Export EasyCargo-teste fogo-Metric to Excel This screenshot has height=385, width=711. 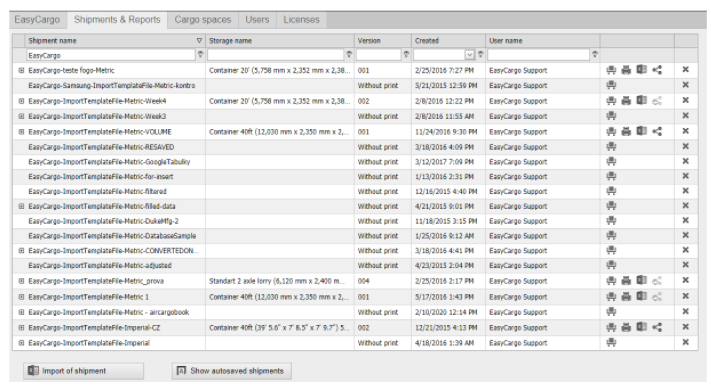[x=641, y=70]
